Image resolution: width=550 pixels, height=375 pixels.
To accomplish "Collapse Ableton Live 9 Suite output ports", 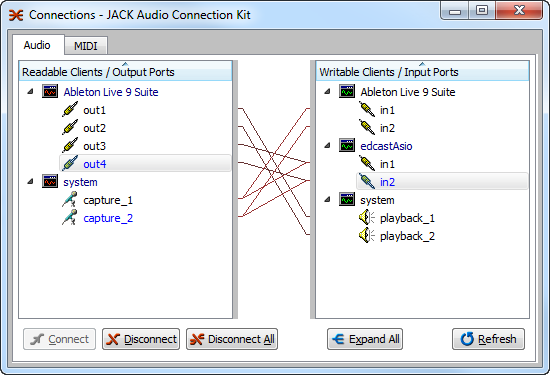I will point(31,92).
